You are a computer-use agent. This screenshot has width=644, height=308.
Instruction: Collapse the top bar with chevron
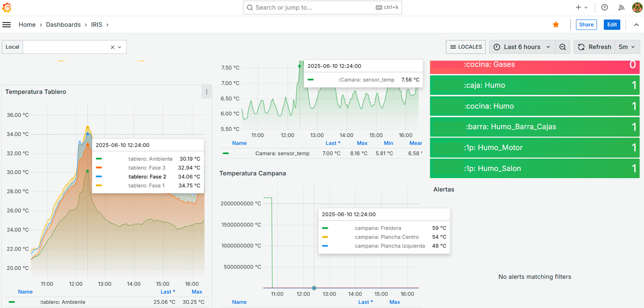tap(636, 25)
